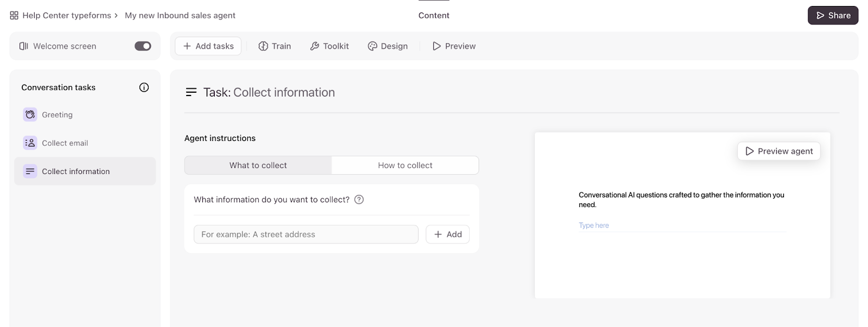
Task: Open Toolkit with the wrench icon
Action: (x=315, y=46)
